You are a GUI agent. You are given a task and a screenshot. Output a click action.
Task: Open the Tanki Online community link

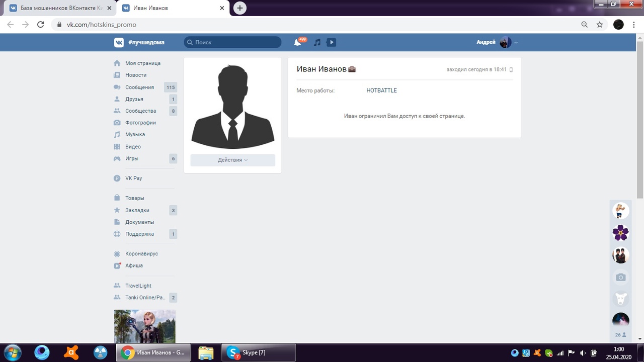pyautogui.click(x=145, y=298)
